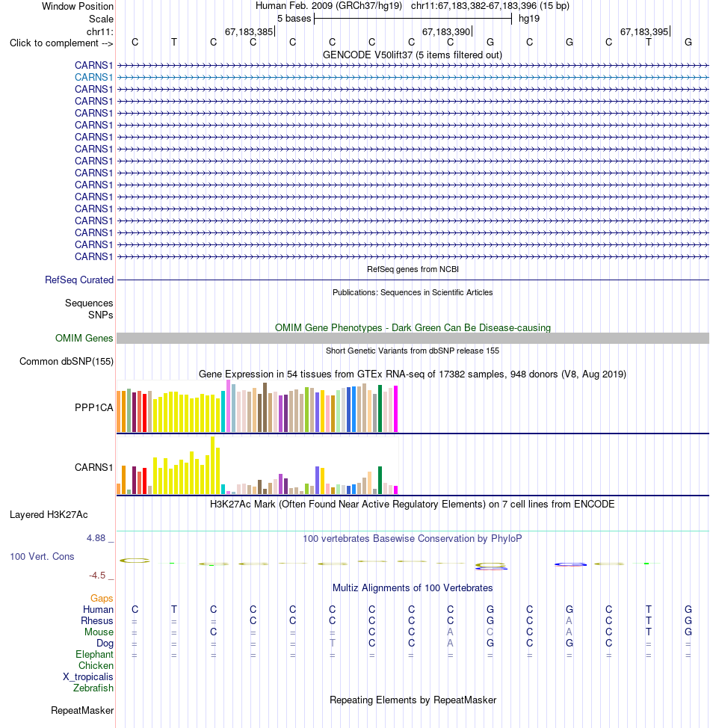
Task: Click the 'hg19' label beside the scale bar
Action: [529, 19]
